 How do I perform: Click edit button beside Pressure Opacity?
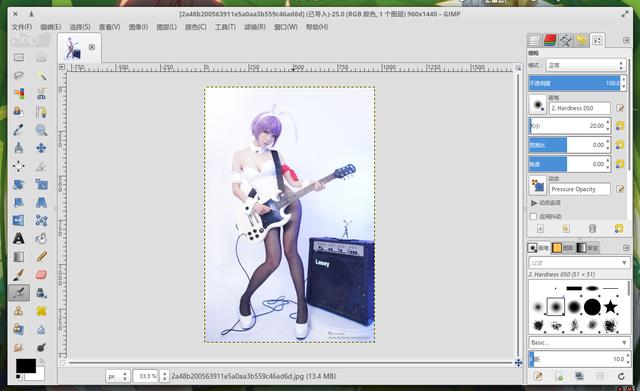620,189
